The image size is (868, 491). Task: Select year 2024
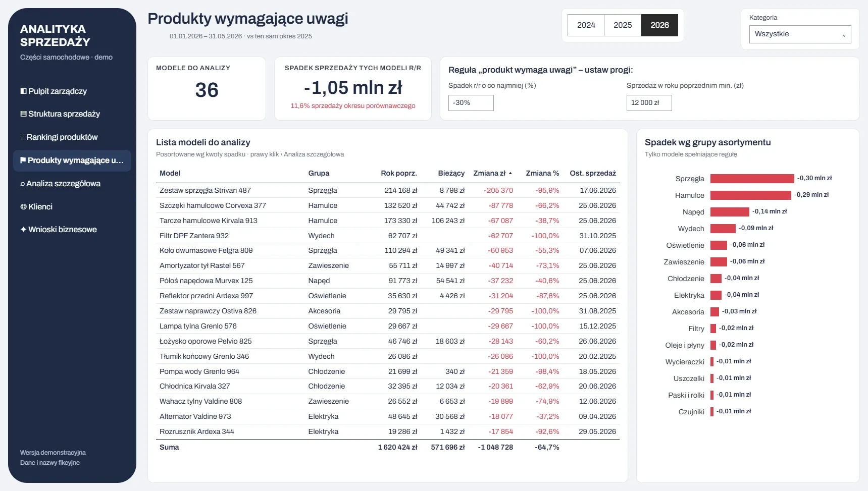pyautogui.click(x=586, y=25)
